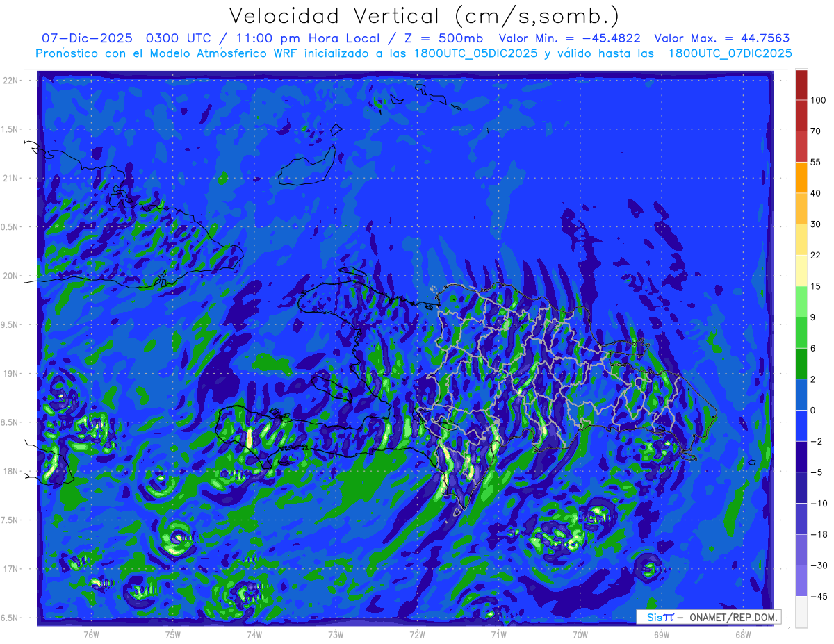The height and width of the screenshot is (644, 834).
Task: Click the dark red swatch above 100
Action: click(x=801, y=85)
